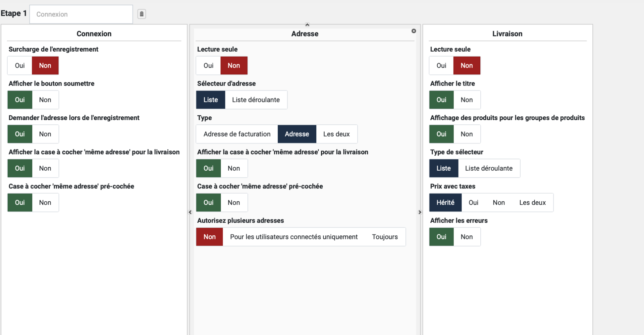
Task: Select 'Adresse de facturation' type
Action: point(237,134)
